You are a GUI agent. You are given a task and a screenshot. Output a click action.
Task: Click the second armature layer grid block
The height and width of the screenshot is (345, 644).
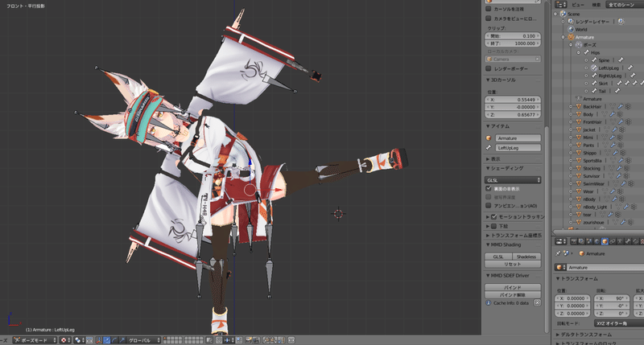click(193, 340)
